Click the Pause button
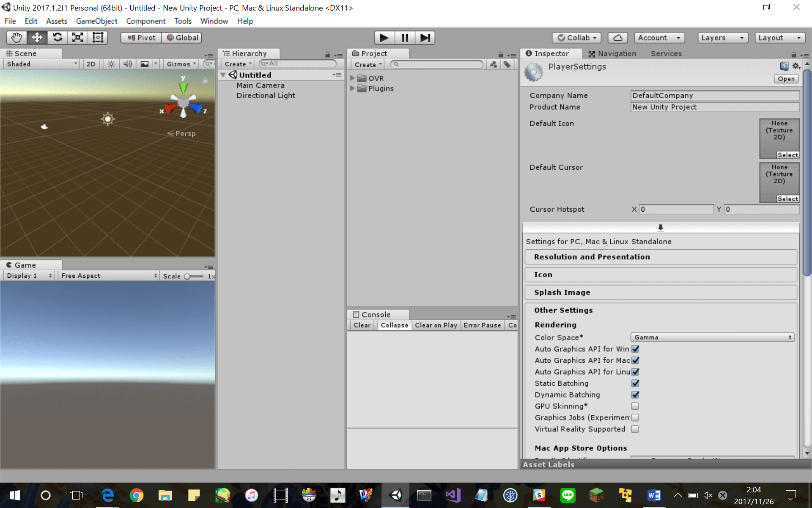The image size is (812, 508). pos(405,38)
